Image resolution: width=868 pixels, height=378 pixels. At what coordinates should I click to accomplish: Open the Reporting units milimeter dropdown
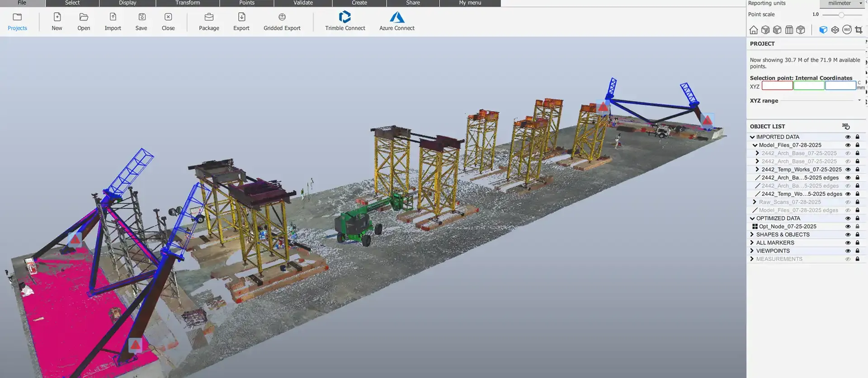click(x=842, y=3)
